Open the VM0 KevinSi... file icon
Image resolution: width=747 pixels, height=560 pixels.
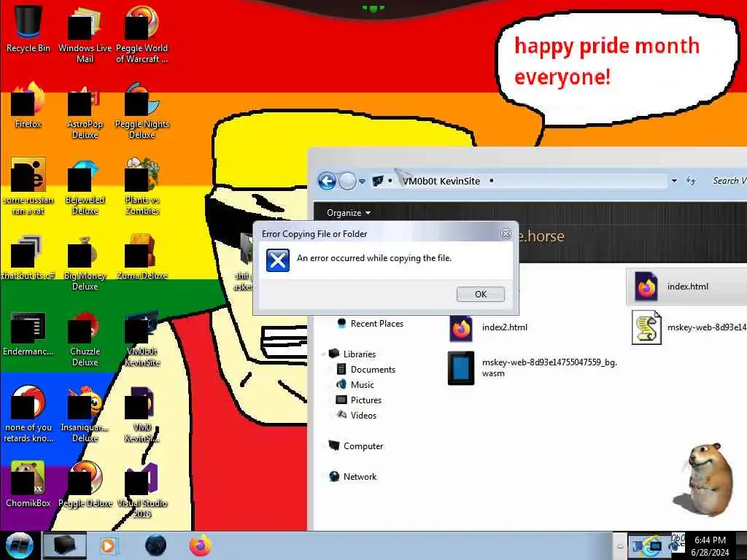point(142,414)
